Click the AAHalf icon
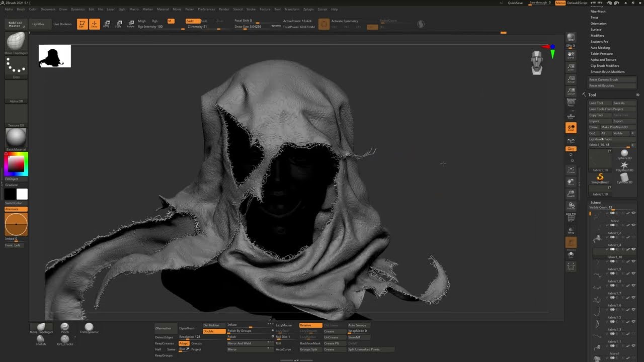 coord(571,92)
